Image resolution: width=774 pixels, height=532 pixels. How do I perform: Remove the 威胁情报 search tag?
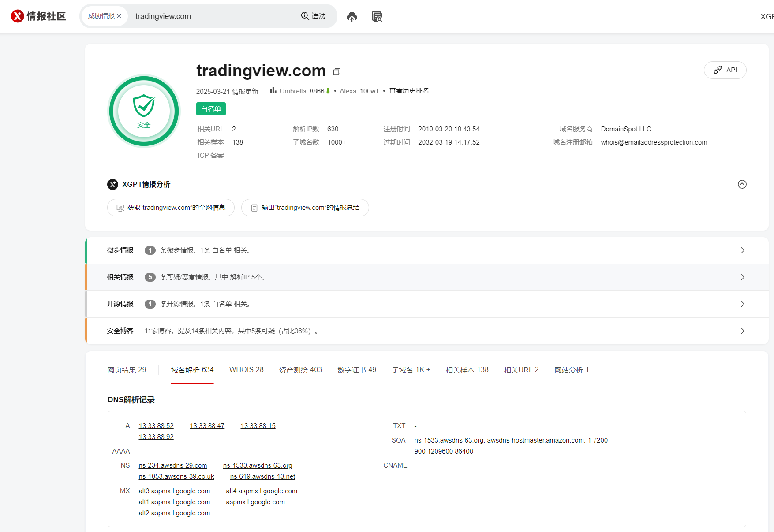pyautogui.click(x=119, y=16)
